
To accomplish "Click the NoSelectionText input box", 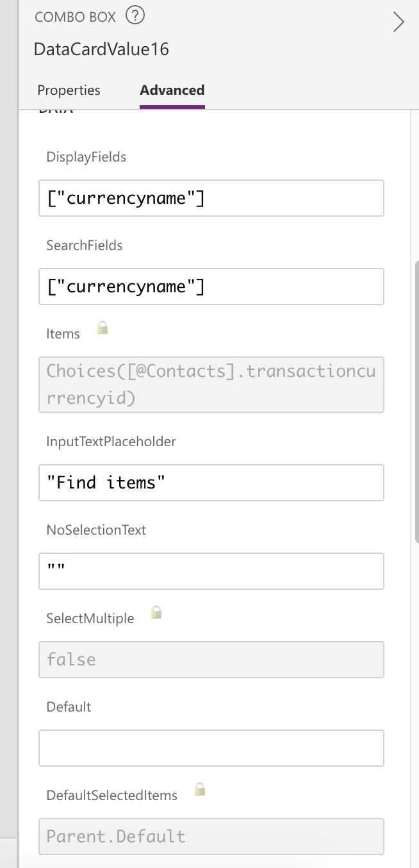I will click(211, 571).
